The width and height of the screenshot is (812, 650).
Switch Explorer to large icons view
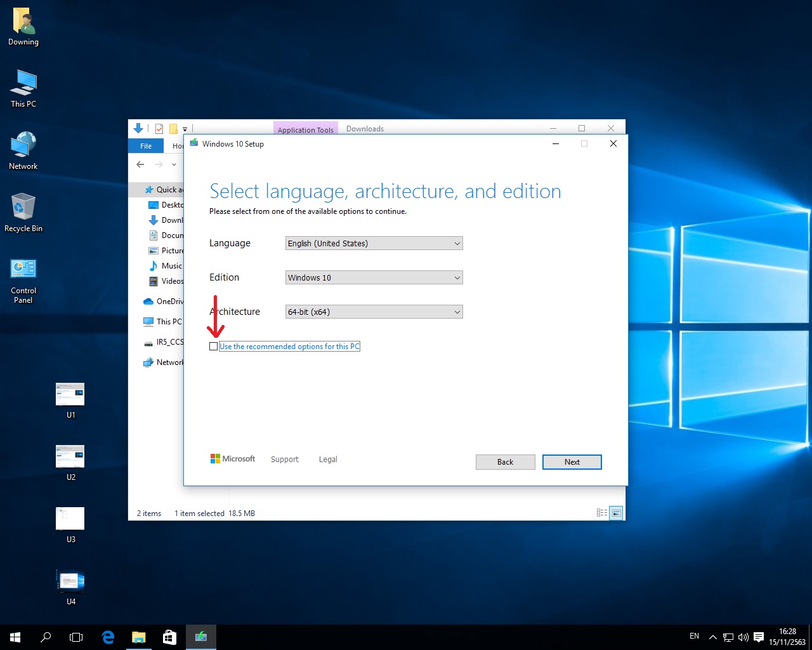[x=616, y=513]
